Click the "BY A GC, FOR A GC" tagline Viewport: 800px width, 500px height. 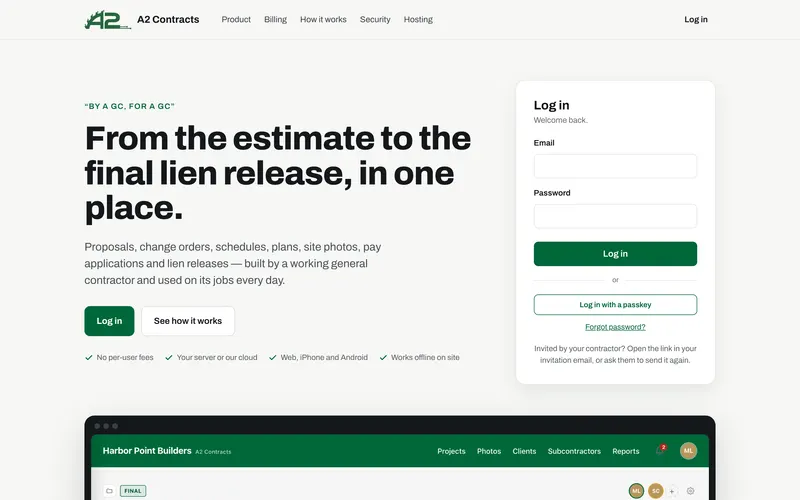click(130, 106)
